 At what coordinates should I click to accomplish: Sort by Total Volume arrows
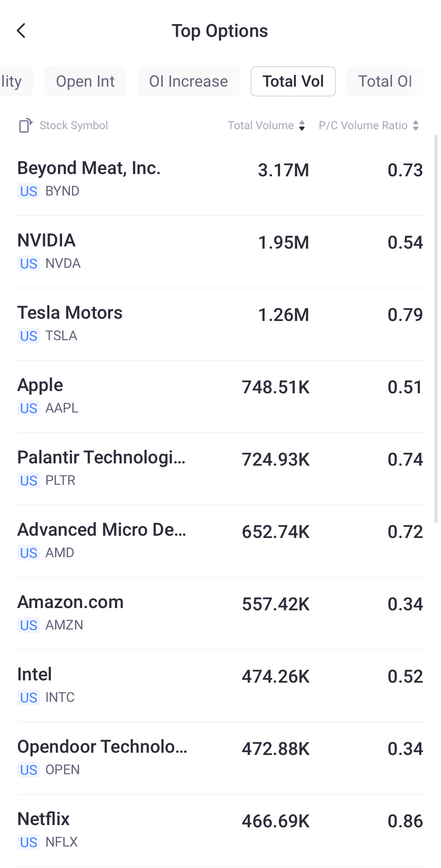coord(302,125)
